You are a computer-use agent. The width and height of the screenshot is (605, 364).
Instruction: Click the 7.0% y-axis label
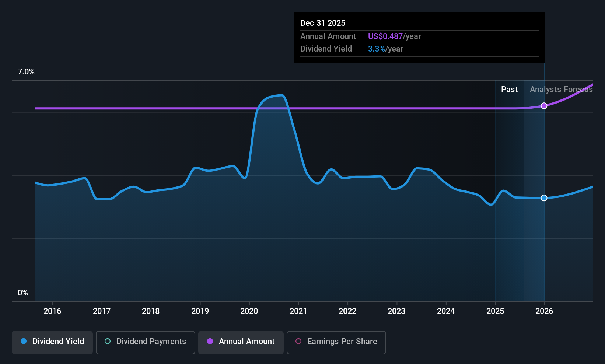tap(26, 72)
